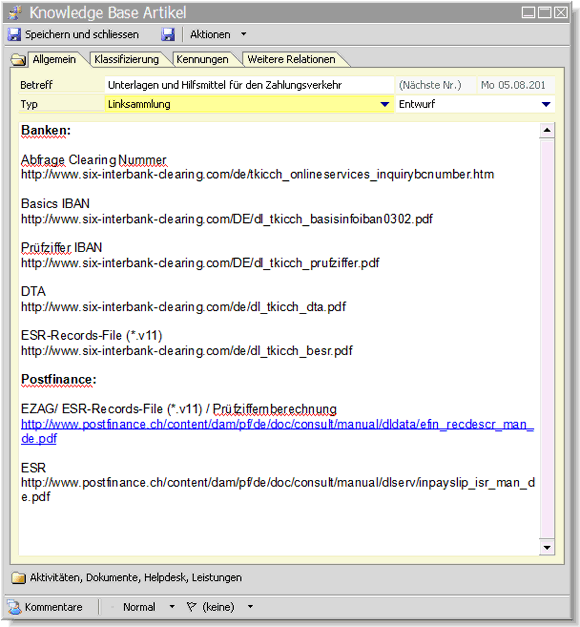Maximize the Knowledge Base Artikel window
Screen dimensions: 580x627
tap(544, 12)
